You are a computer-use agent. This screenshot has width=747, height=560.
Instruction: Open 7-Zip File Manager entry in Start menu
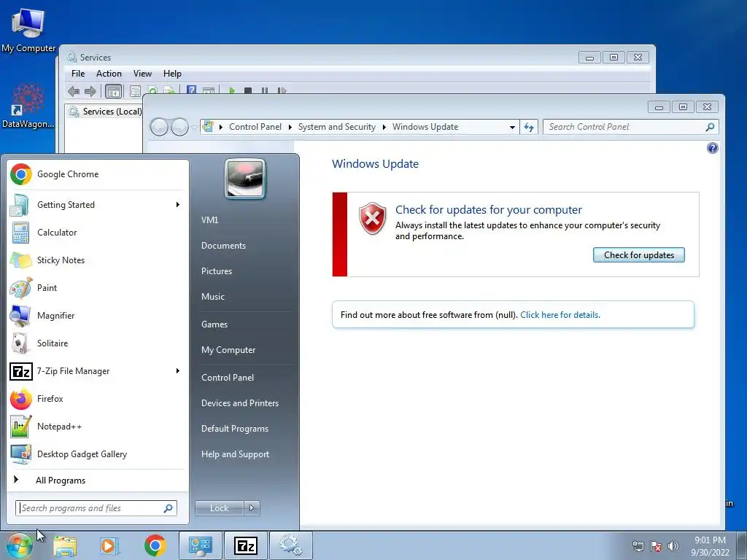coord(97,371)
